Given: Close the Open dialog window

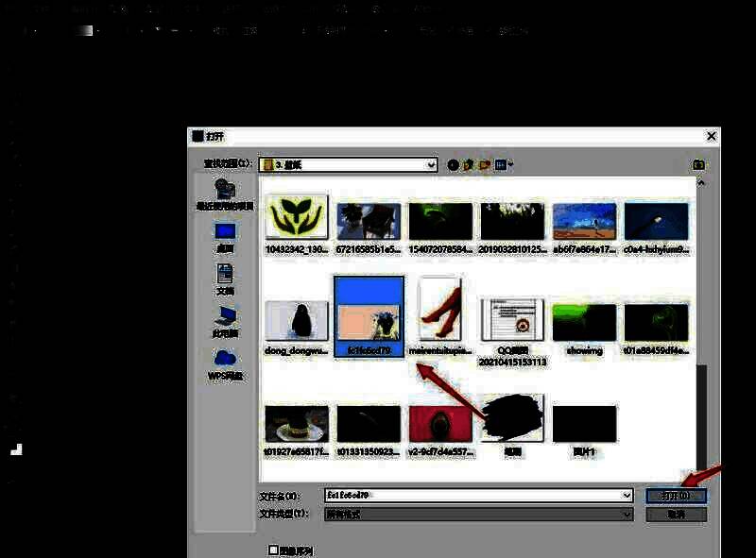Looking at the screenshot, I should point(710,136).
